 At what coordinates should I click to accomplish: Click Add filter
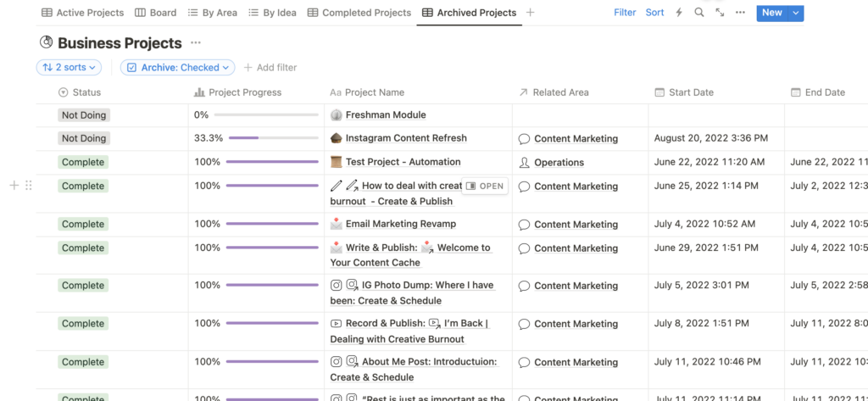point(270,68)
